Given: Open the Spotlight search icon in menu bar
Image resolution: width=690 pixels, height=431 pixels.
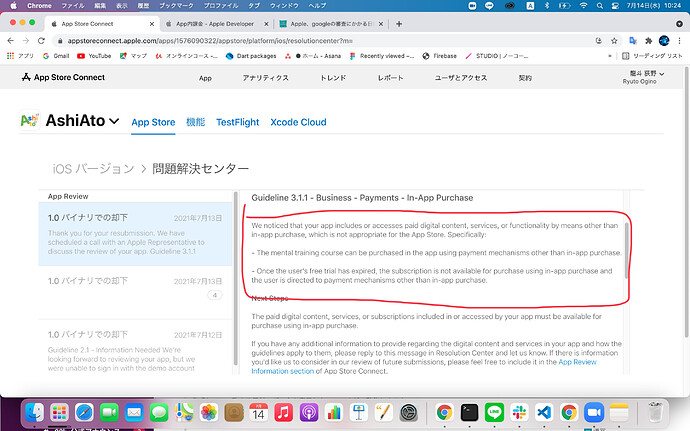Looking at the screenshot, I should [599, 6].
